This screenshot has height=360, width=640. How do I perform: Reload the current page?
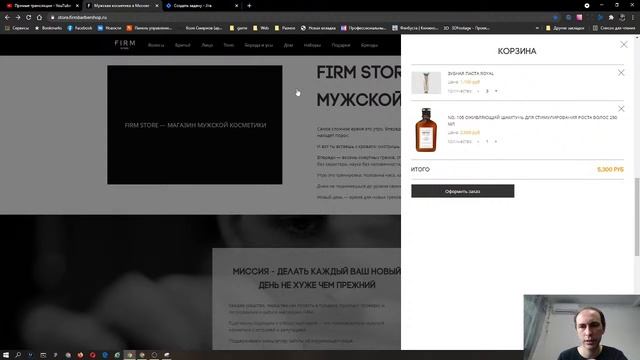pyautogui.click(x=29, y=18)
